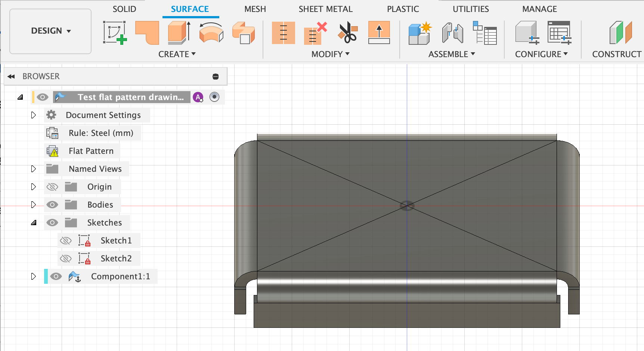Open the DESIGN workspace dropdown
The image size is (644, 351).
tap(50, 31)
